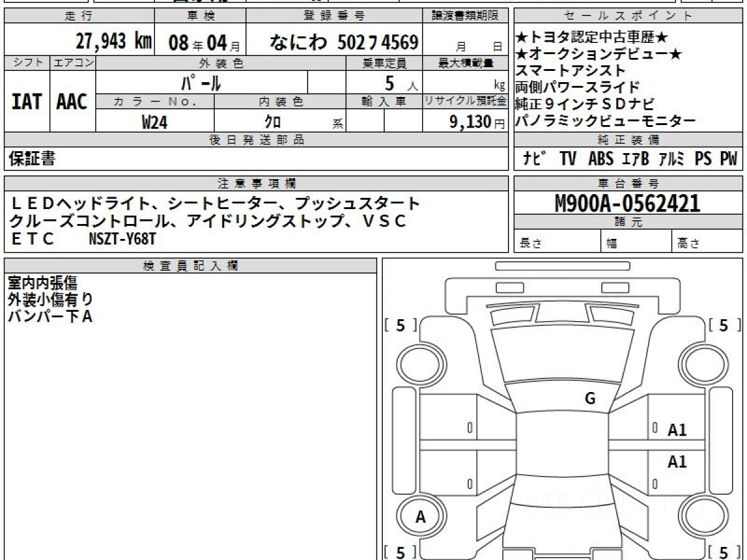Select the inspector note 外装小傷有り
The height and width of the screenshot is (560, 747).
coord(50,300)
